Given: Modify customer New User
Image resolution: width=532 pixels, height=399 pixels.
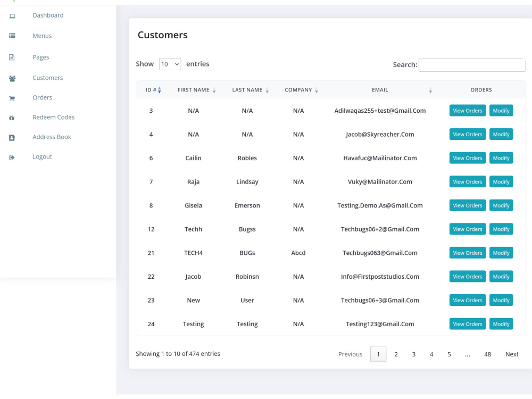Looking at the screenshot, I should click(x=501, y=301).
